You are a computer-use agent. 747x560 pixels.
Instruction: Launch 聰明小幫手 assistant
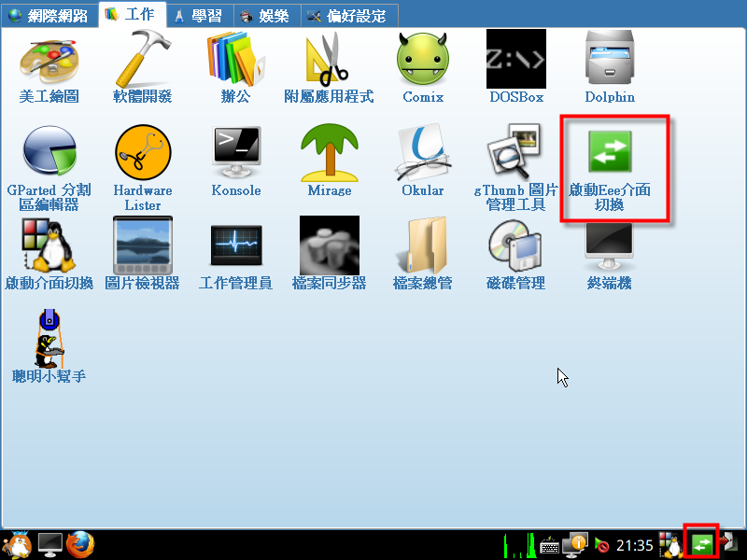[49, 341]
